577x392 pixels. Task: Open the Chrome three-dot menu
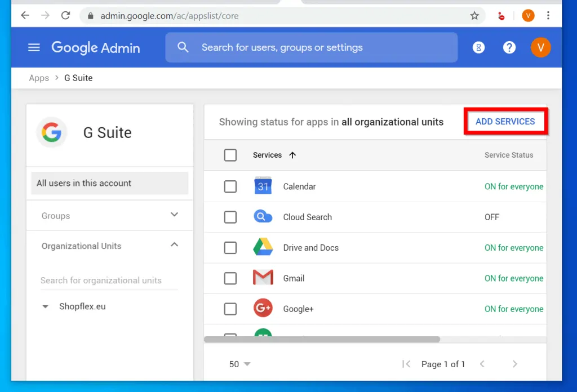[x=548, y=16]
